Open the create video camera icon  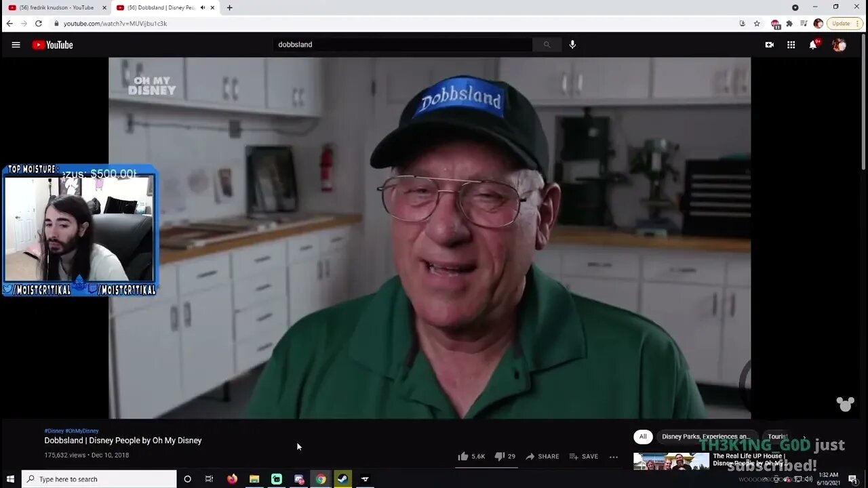(770, 45)
